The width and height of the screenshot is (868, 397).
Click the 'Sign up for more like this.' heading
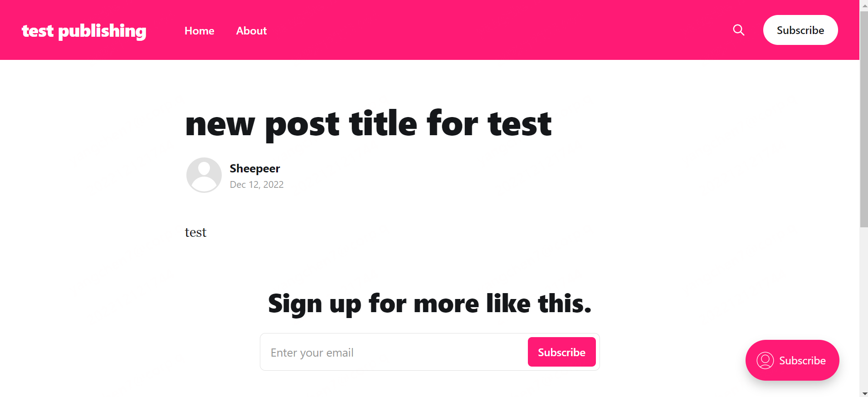[x=429, y=303]
